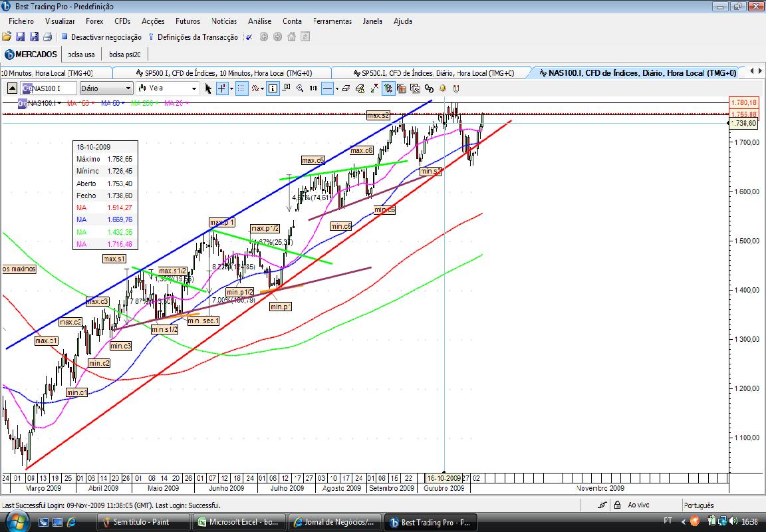Expand the line style dropdown arrow
766x532 pixels.
(x=336, y=88)
